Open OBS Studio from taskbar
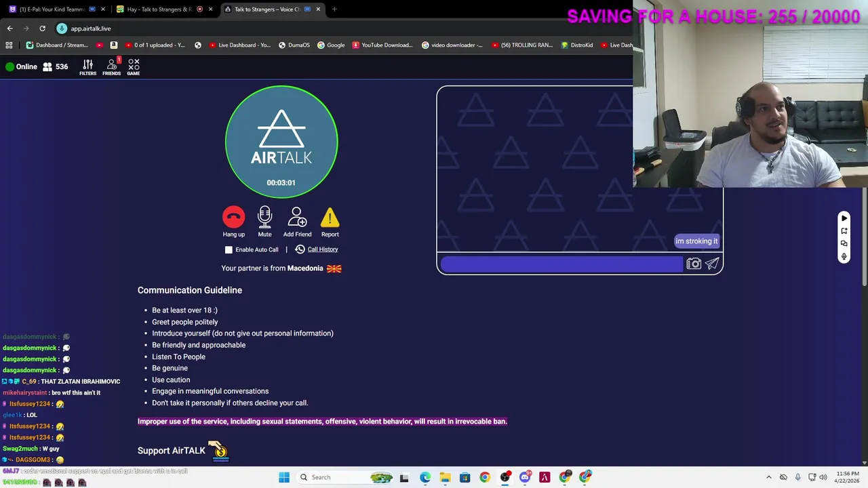The image size is (868, 488). 505,477
